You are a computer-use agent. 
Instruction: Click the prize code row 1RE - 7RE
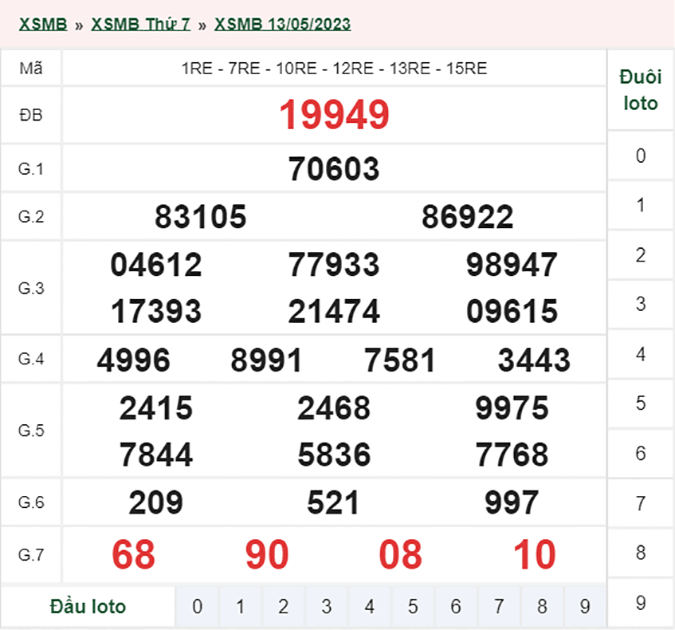pyautogui.click(x=334, y=68)
